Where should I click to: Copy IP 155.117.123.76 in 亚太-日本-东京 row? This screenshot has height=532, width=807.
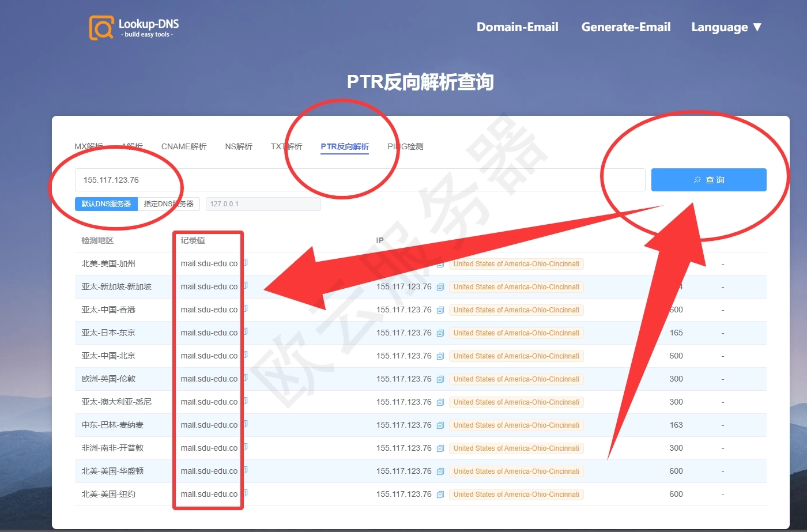pos(440,333)
